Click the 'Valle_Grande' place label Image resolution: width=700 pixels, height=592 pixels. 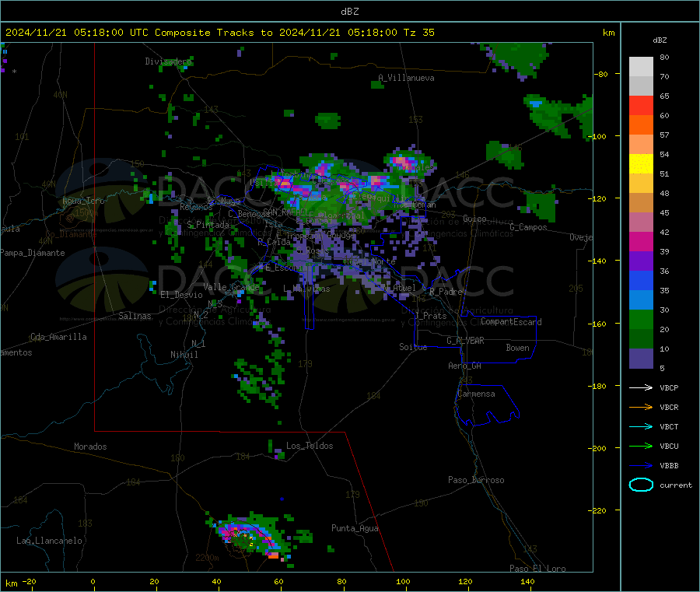point(231,286)
